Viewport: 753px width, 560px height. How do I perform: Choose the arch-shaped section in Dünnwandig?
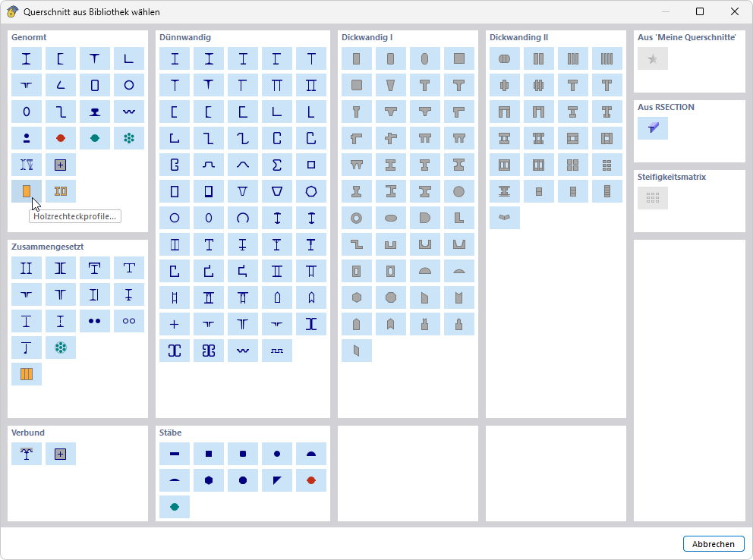point(242,165)
